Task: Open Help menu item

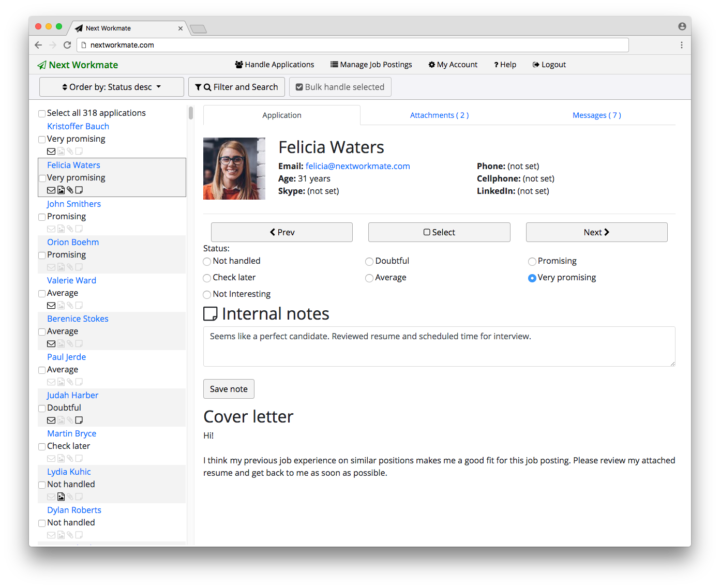Action: 505,65
